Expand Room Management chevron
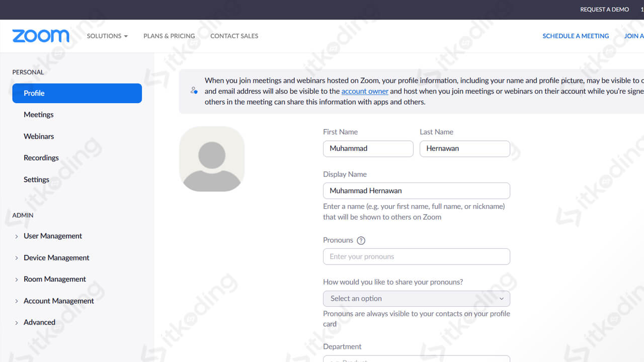The image size is (644, 362). click(x=17, y=280)
